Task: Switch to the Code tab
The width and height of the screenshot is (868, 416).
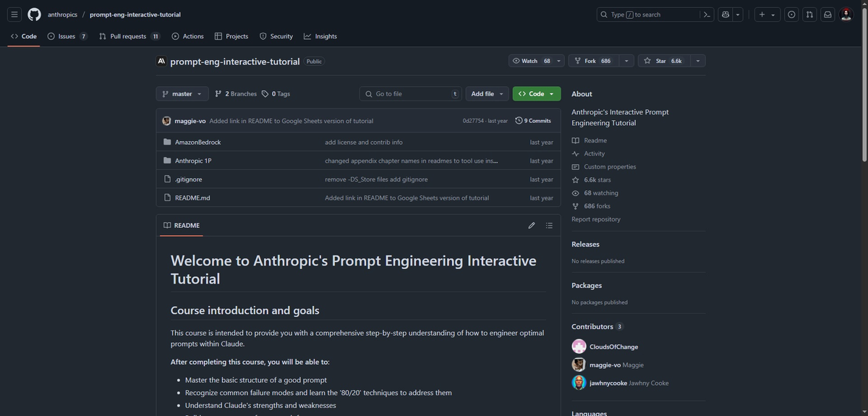Action: [24, 36]
